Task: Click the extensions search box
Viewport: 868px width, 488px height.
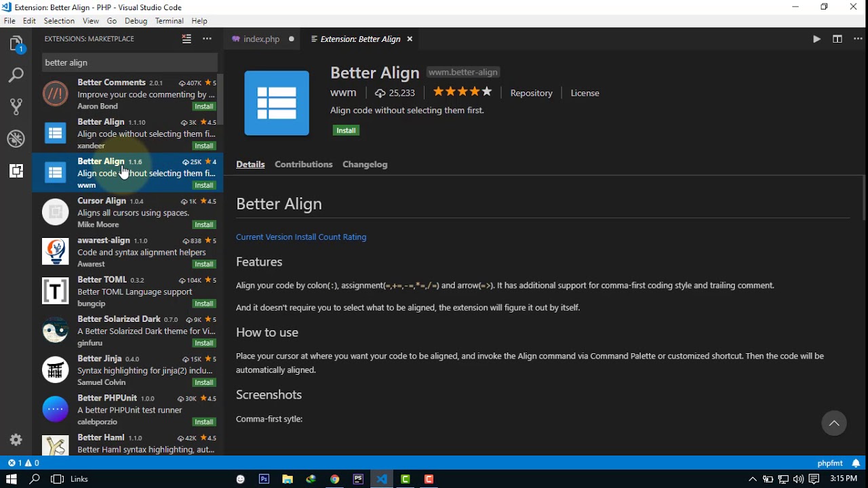Action: tap(130, 62)
